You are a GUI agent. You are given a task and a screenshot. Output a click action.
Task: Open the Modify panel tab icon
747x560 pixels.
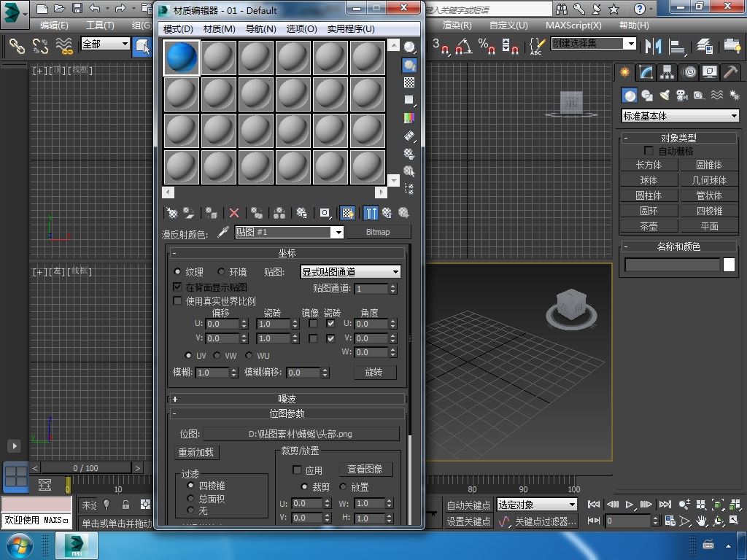click(646, 72)
